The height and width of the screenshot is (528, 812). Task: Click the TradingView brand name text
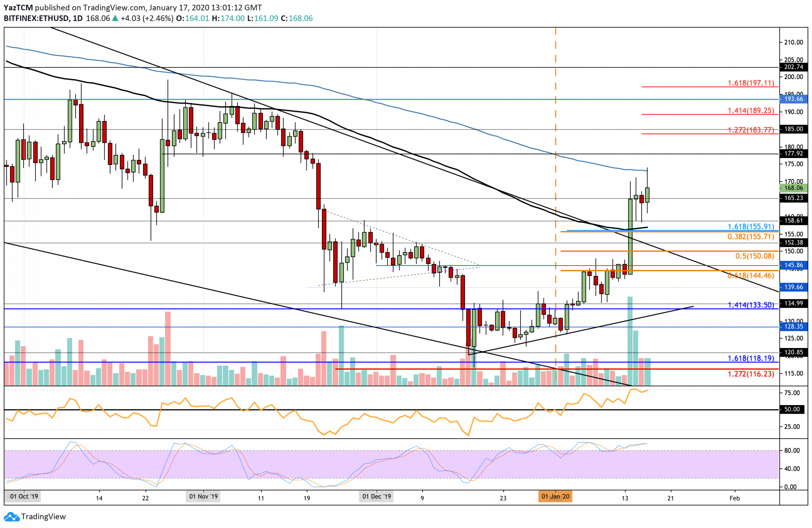(43, 516)
